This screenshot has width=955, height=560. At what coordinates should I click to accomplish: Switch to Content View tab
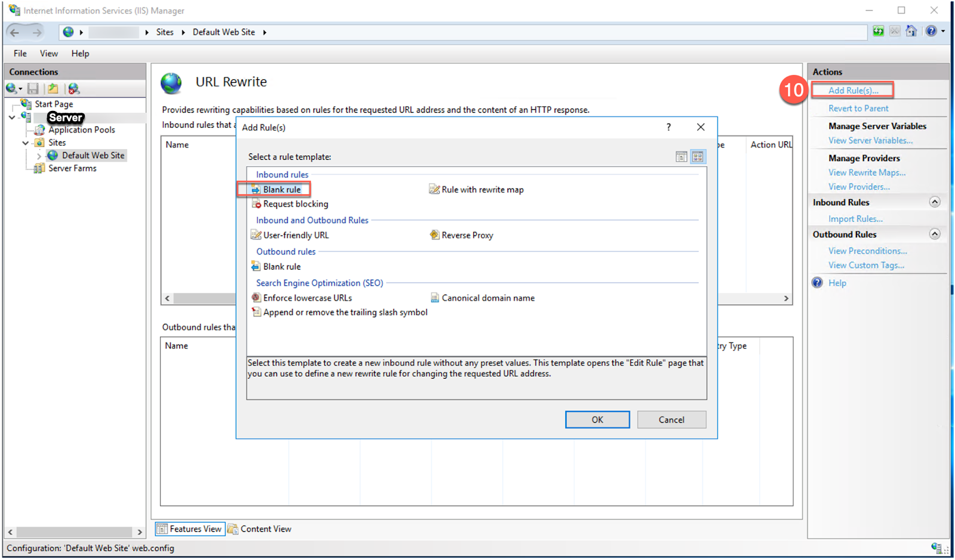tap(260, 528)
